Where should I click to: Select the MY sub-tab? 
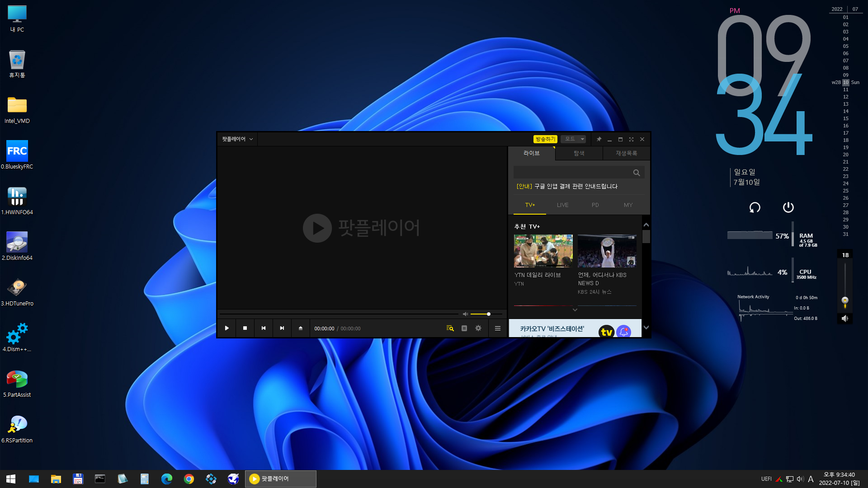tap(628, 205)
